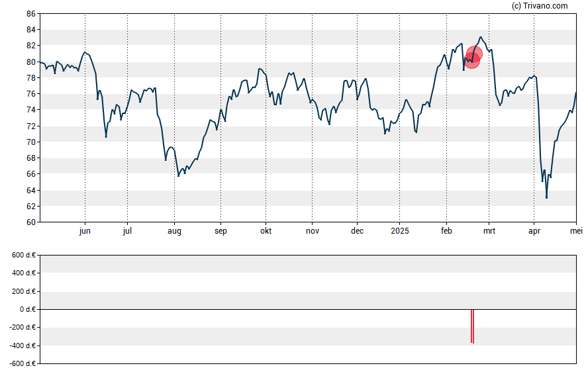Click the '60' price axis value

coord(31,222)
